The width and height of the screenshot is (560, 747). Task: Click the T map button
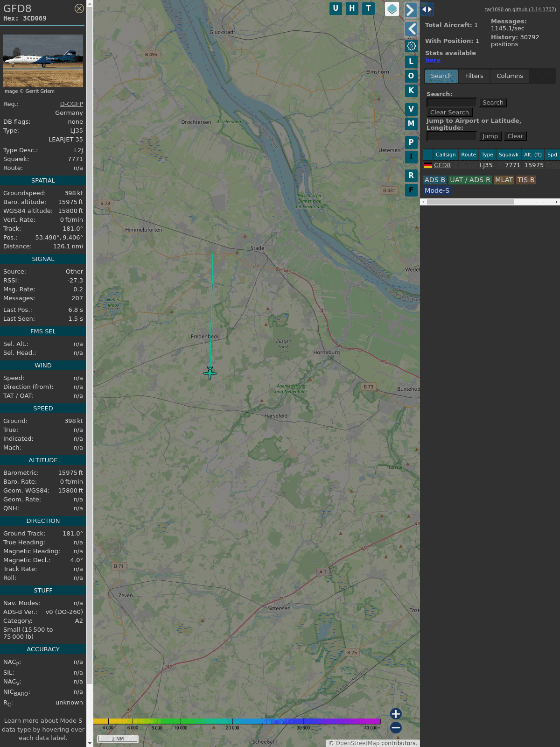369,8
